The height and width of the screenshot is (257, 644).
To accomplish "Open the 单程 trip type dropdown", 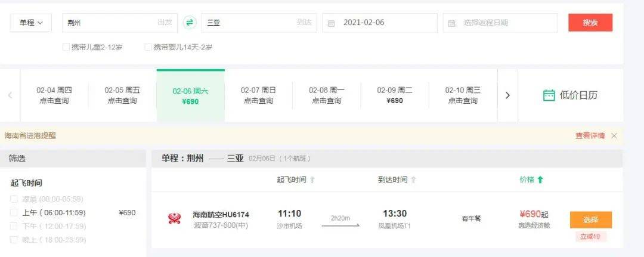I will click(31, 23).
